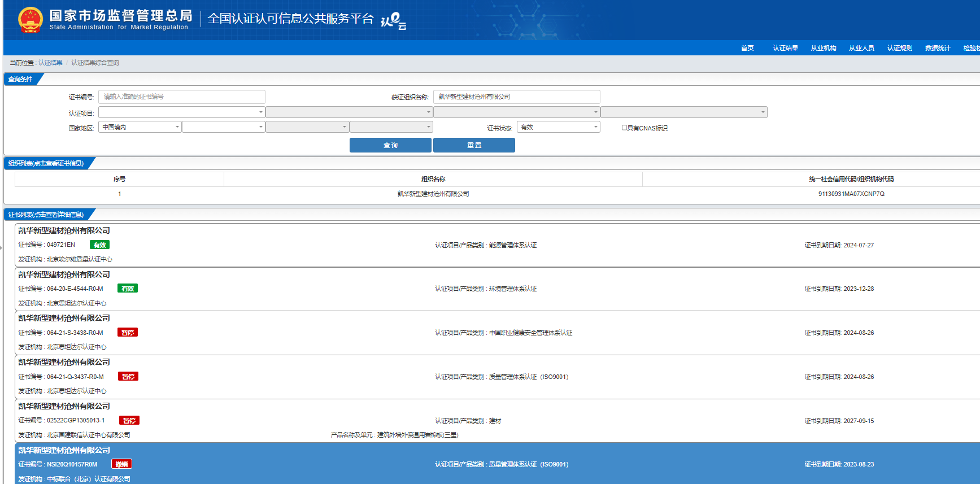
Task: Open certificate NSI20Q10157R0M details
Action: (x=497, y=464)
